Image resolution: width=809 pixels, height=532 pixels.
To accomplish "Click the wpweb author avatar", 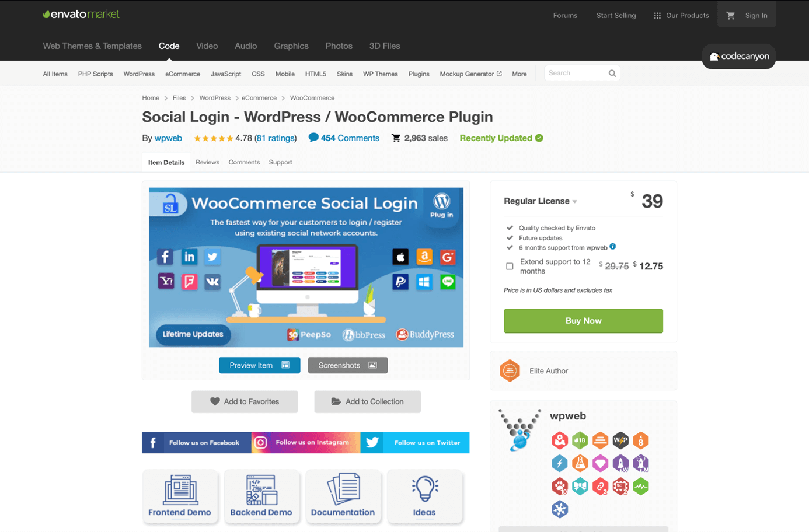I will click(x=519, y=430).
